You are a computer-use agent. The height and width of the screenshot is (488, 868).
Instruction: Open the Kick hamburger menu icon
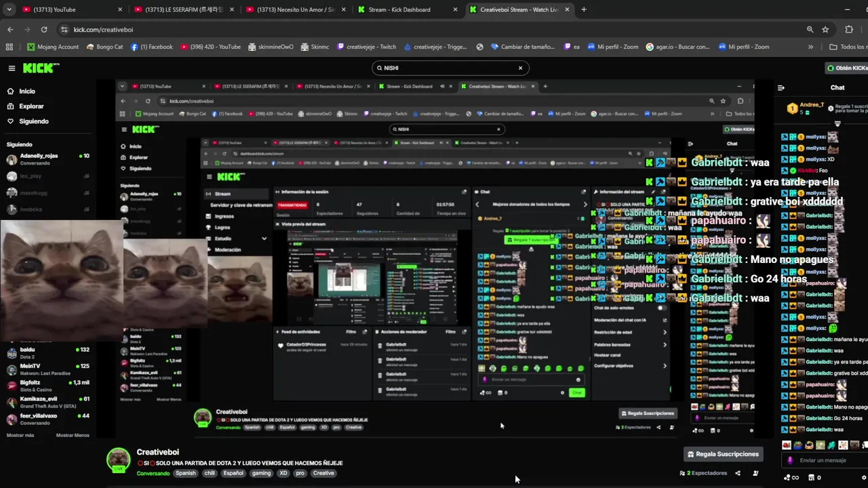[x=12, y=68]
